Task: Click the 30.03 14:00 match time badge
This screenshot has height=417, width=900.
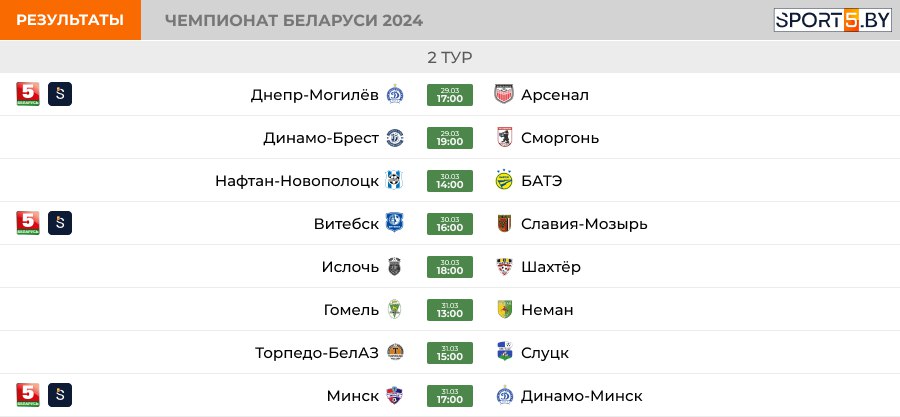Action: (450, 181)
